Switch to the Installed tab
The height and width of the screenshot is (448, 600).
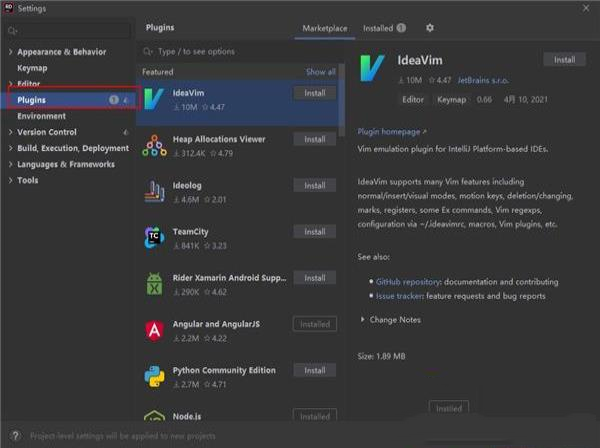378,29
